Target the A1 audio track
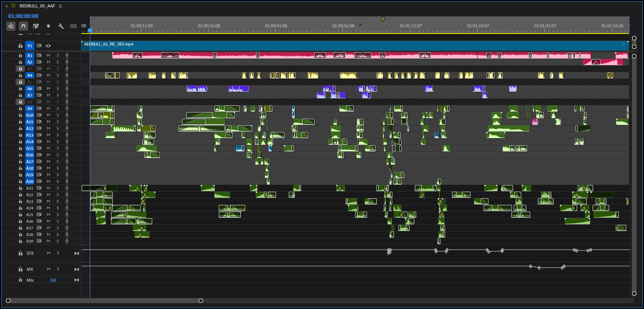644x309 pixels. [x=30, y=55]
